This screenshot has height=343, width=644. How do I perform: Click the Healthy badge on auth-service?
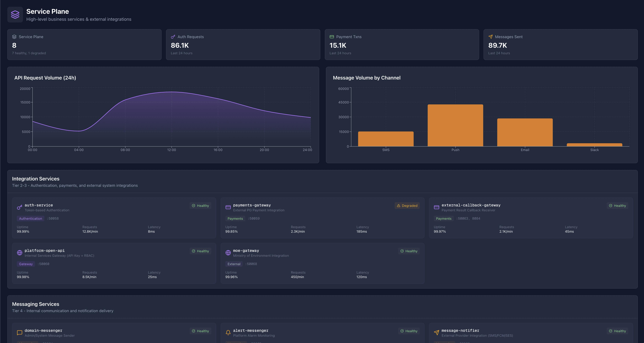tap(200, 206)
